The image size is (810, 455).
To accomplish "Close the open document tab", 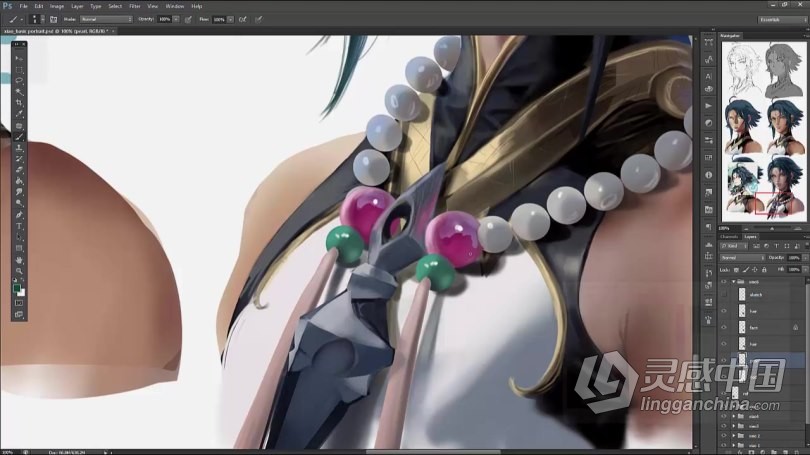I will coord(113,31).
